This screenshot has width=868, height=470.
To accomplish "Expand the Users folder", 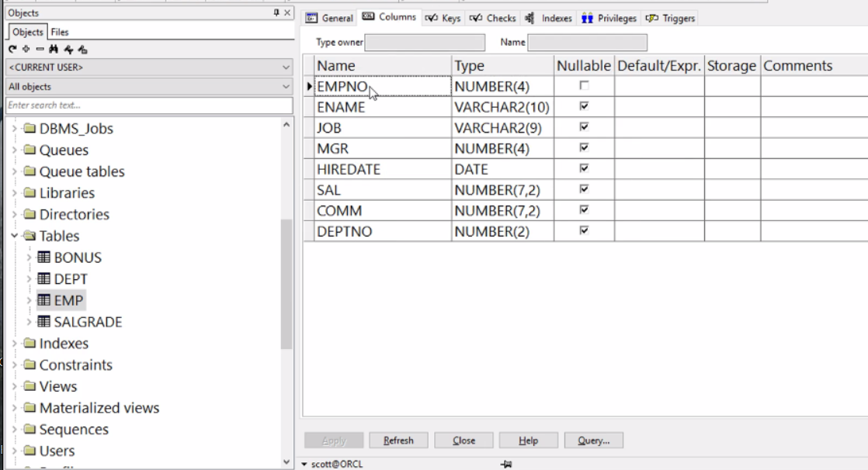I will coord(15,451).
